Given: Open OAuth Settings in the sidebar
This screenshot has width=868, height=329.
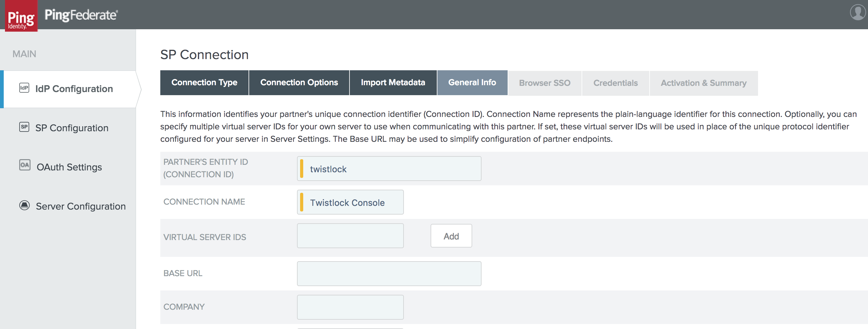Looking at the screenshot, I should (69, 167).
